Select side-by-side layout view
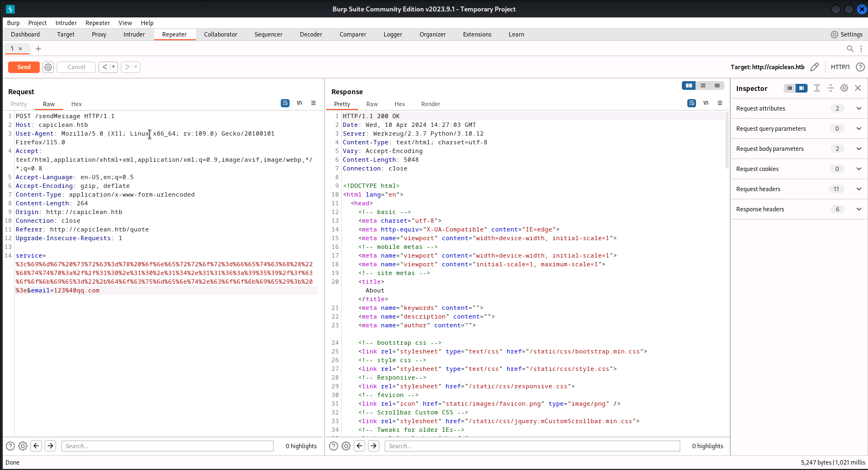Screen dimensions: 868x470 click(x=689, y=86)
